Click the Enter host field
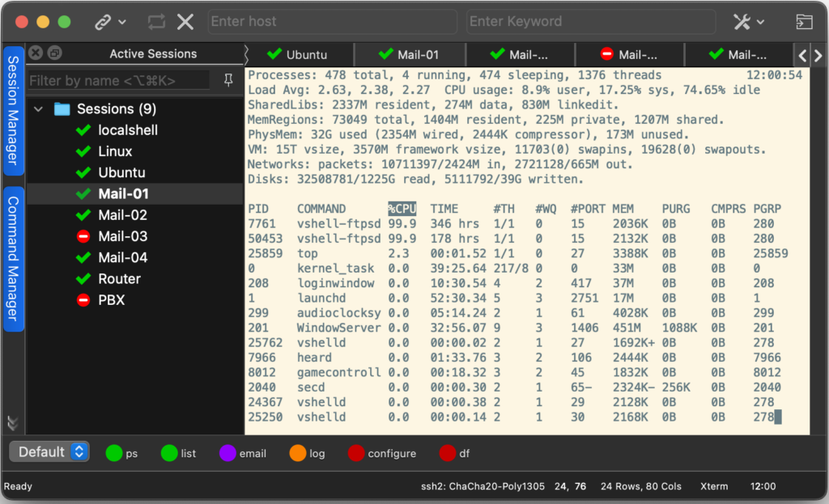 [x=332, y=22]
